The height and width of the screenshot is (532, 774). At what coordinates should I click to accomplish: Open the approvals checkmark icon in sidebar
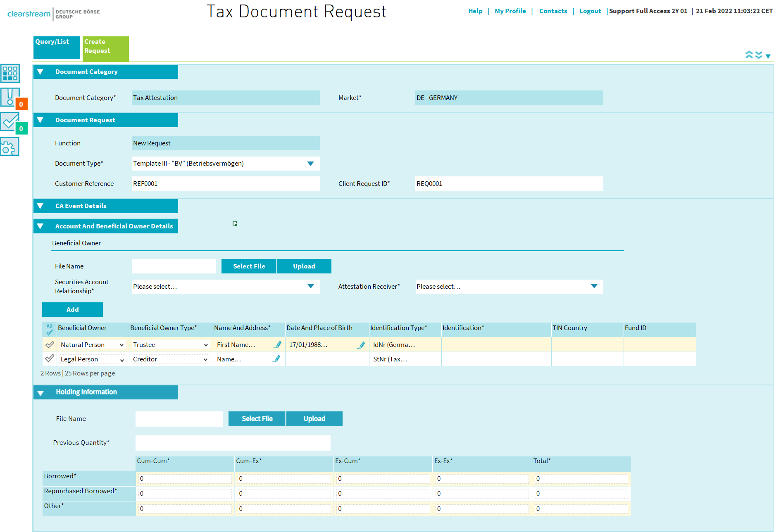[10, 122]
